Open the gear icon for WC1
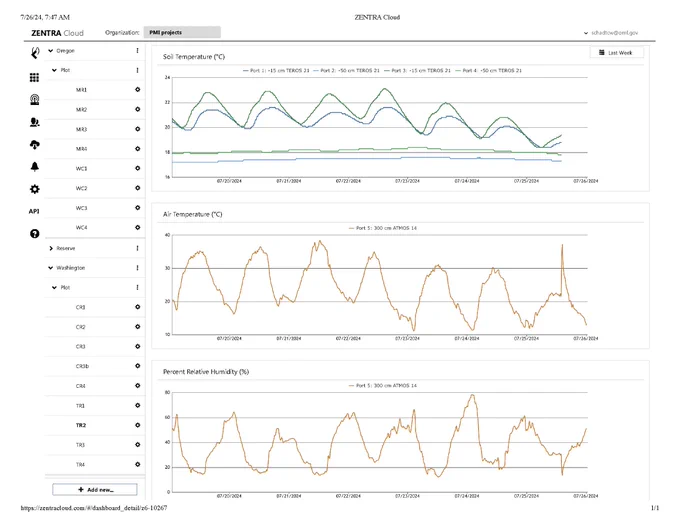Image resolution: width=680 pixels, height=525 pixels. click(137, 168)
